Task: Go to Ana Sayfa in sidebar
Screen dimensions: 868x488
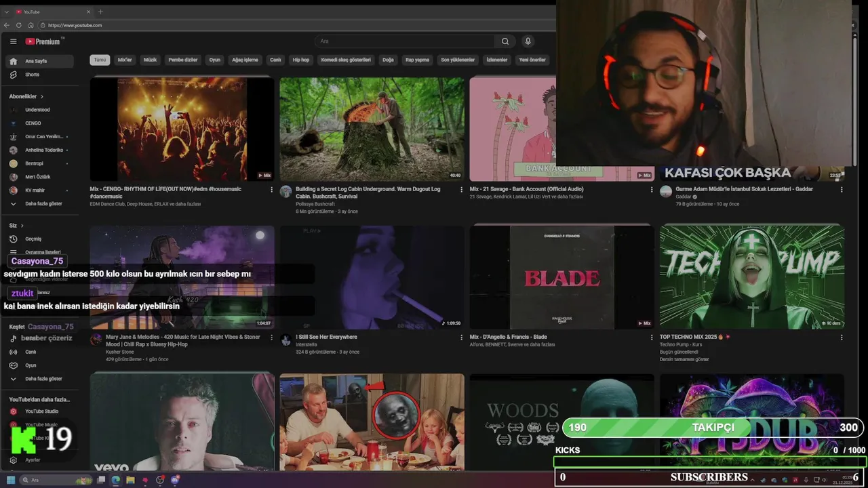Action: (39, 61)
